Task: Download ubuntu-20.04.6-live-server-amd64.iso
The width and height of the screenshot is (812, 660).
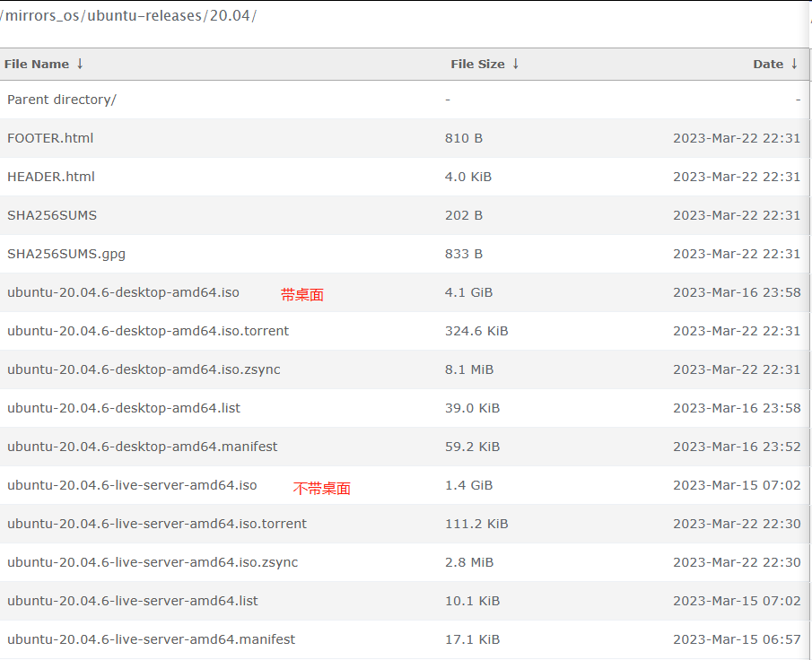Action: [132, 485]
